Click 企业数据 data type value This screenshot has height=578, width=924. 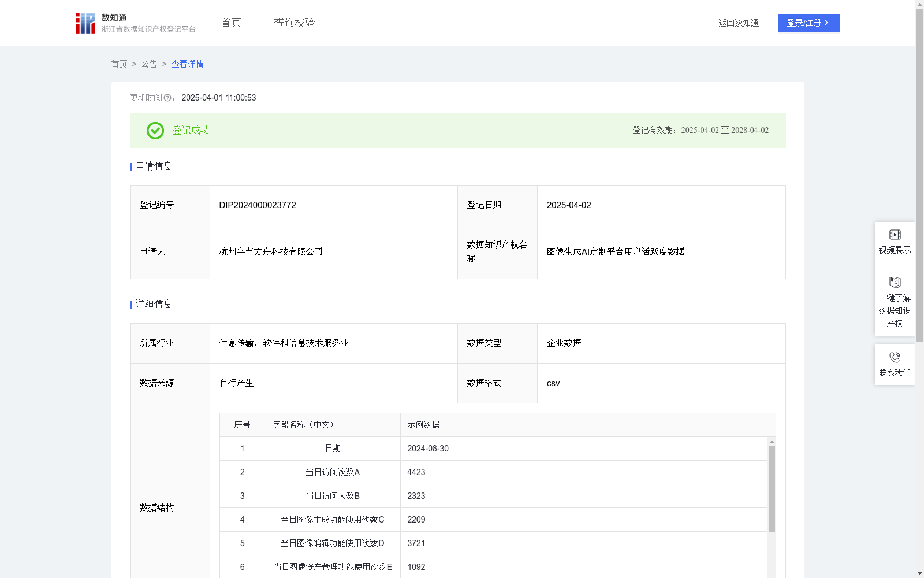564,343
